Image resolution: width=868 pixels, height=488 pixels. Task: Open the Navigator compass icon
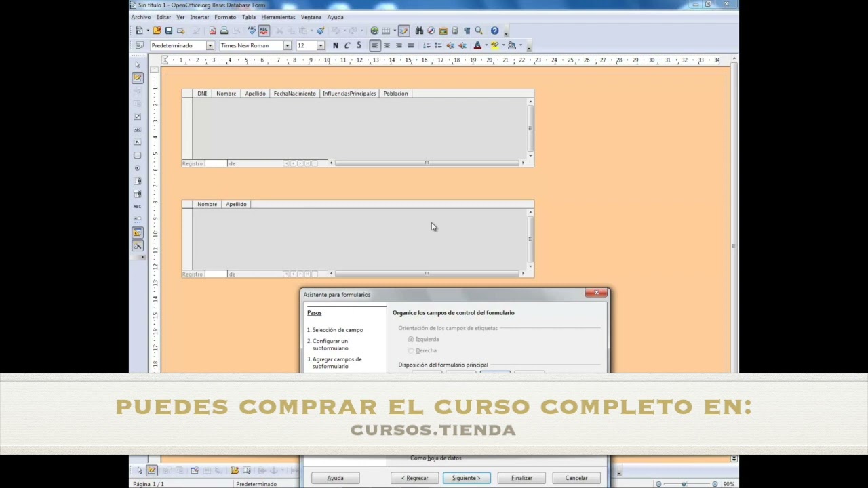coord(431,30)
